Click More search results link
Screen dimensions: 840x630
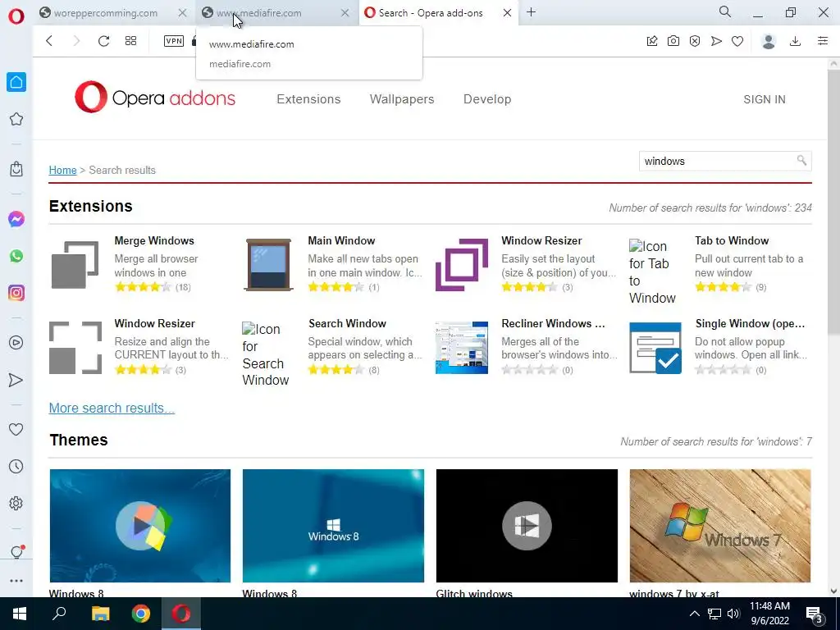pyautogui.click(x=112, y=409)
